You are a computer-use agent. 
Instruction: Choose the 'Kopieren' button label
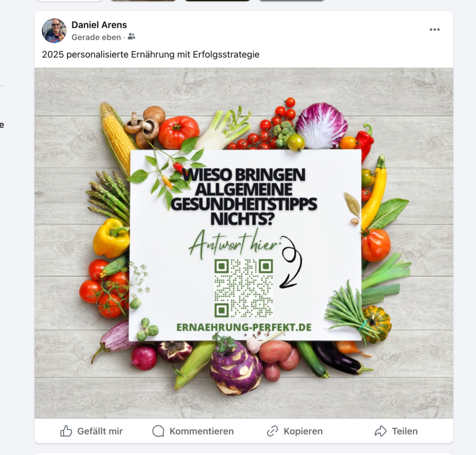coord(303,431)
